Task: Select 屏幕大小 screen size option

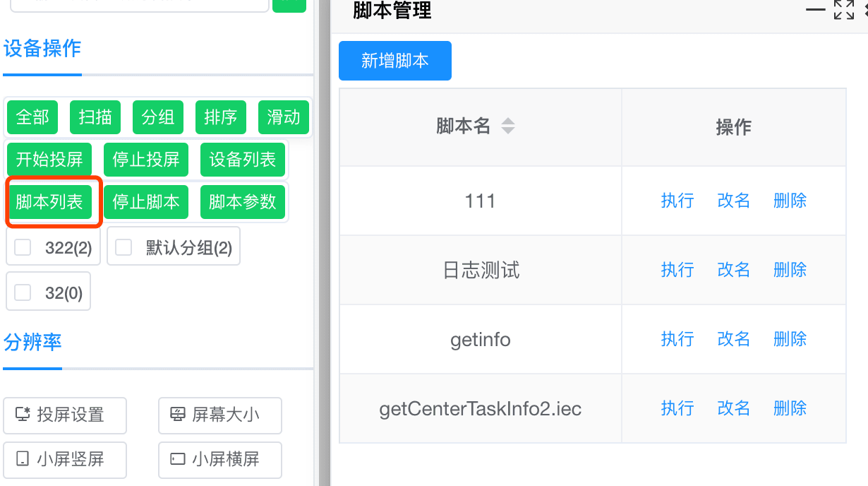Action: 220,415
